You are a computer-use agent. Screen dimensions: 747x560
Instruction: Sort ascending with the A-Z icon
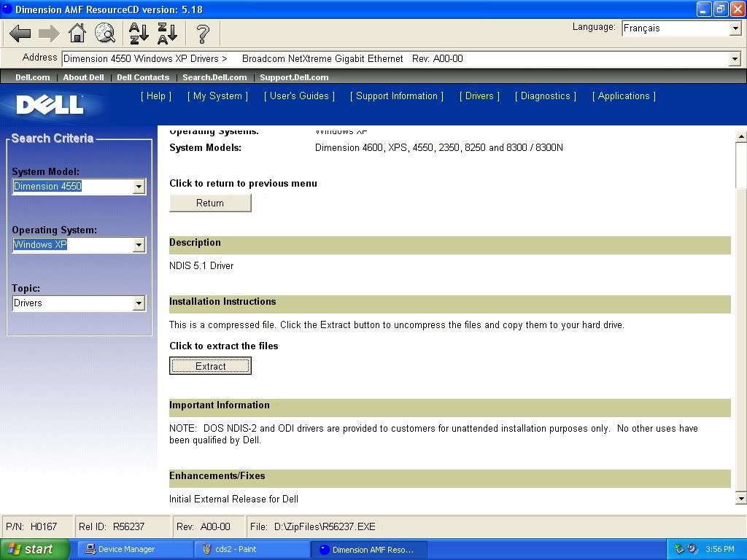[139, 34]
